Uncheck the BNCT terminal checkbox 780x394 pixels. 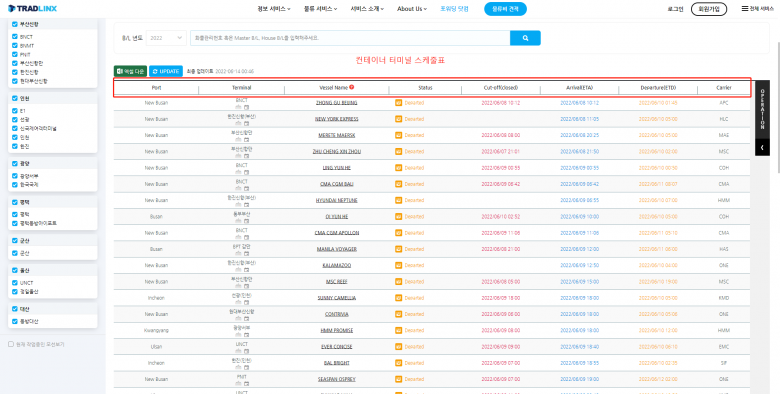pos(15,37)
